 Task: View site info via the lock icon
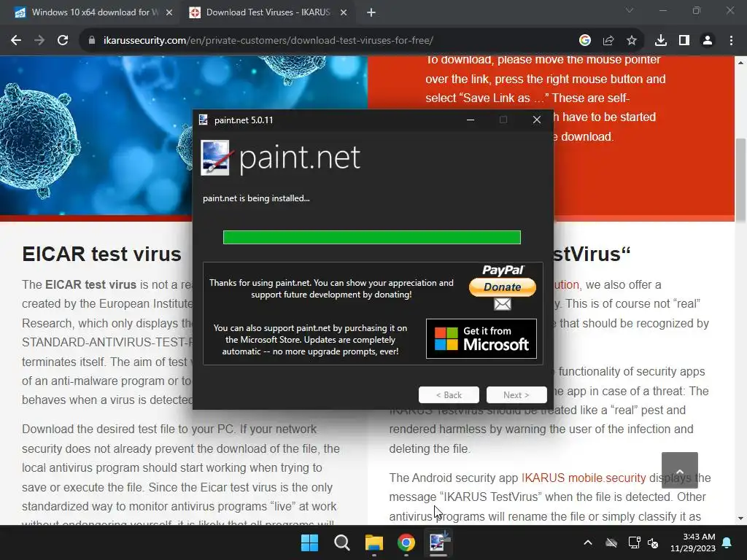click(91, 41)
